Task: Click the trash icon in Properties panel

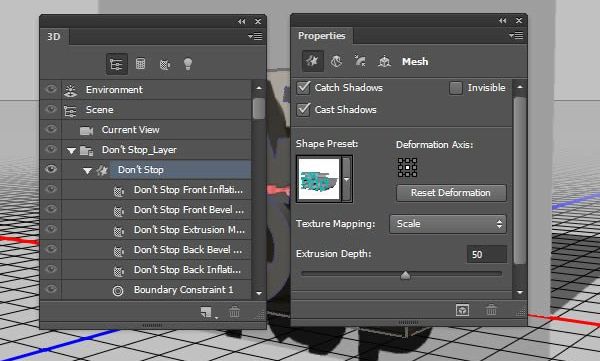Action: pyautogui.click(x=491, y=310)
